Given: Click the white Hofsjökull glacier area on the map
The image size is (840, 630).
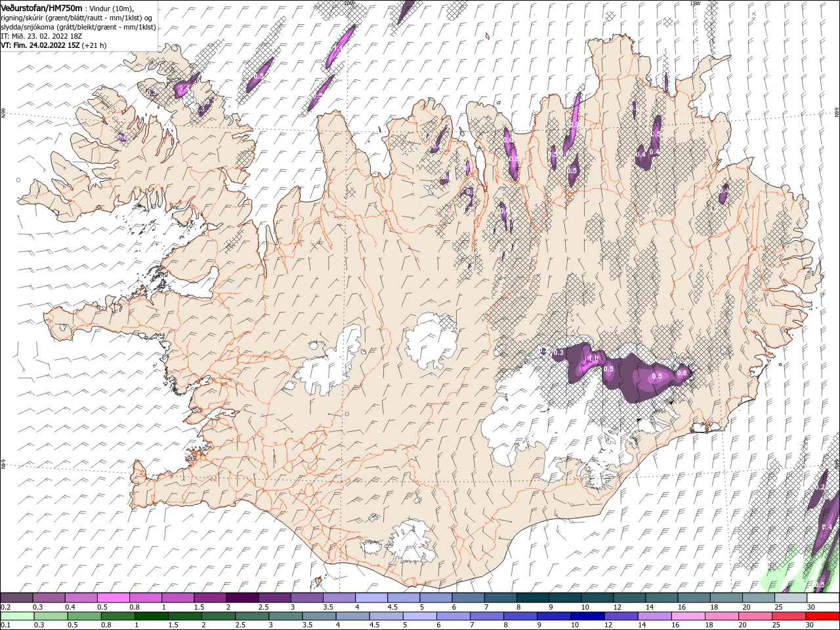Looking at the screenshot, I should pyautogui.click(x=431, y=342).
